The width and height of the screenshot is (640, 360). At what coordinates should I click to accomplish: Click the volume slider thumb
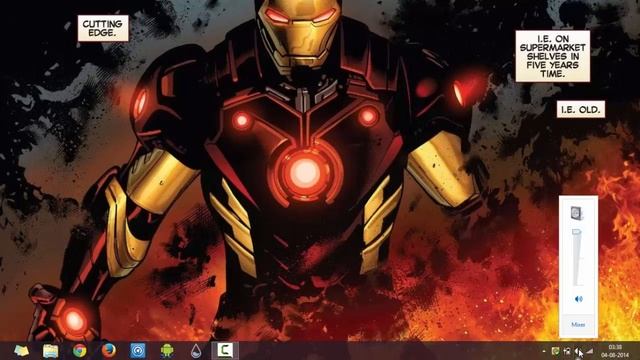click(577, 232)
